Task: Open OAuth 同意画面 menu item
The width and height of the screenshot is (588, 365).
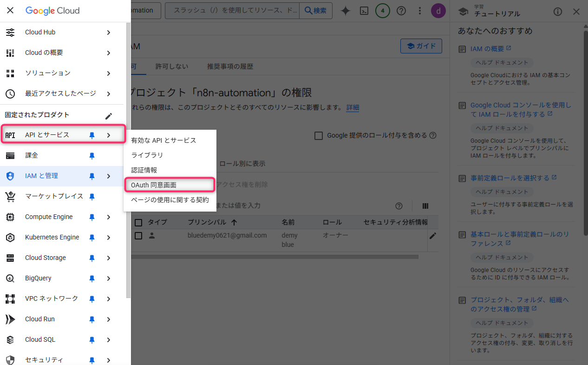Action: 170,185
